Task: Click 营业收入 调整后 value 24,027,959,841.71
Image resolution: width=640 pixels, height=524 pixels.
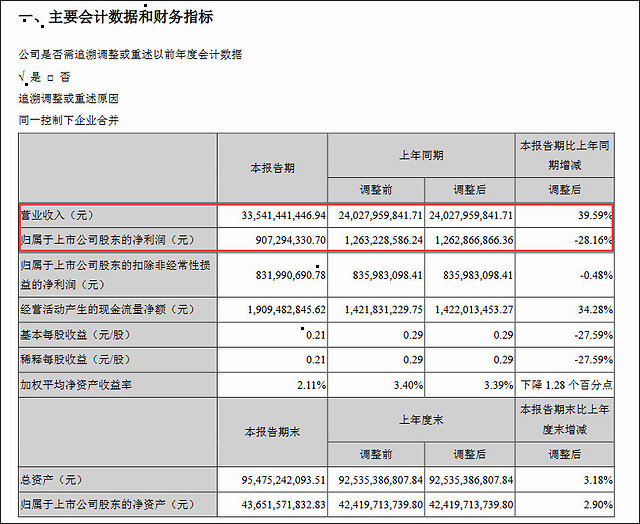Action: (471, 215)
